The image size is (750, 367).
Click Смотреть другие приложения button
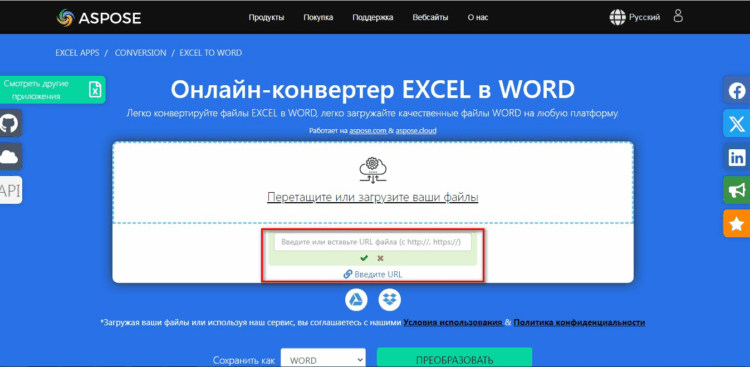coord(53,89)
